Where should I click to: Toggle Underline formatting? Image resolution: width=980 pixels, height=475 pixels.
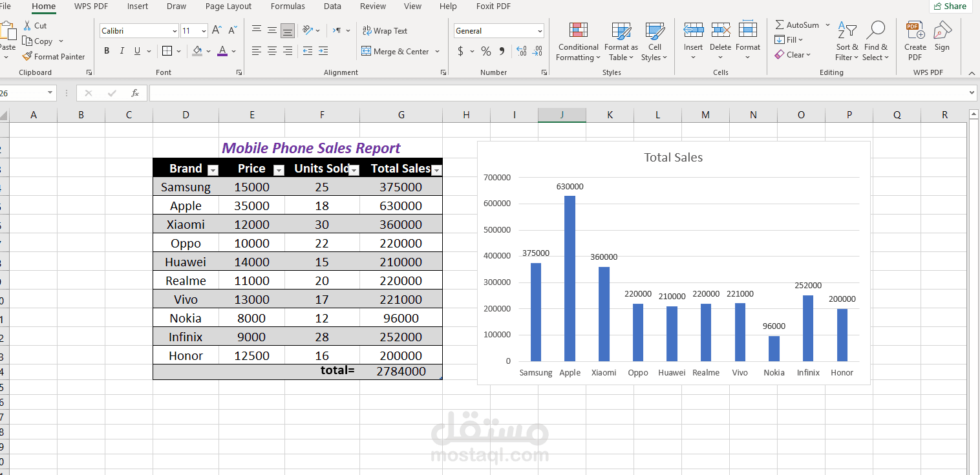tap(137, 51)
